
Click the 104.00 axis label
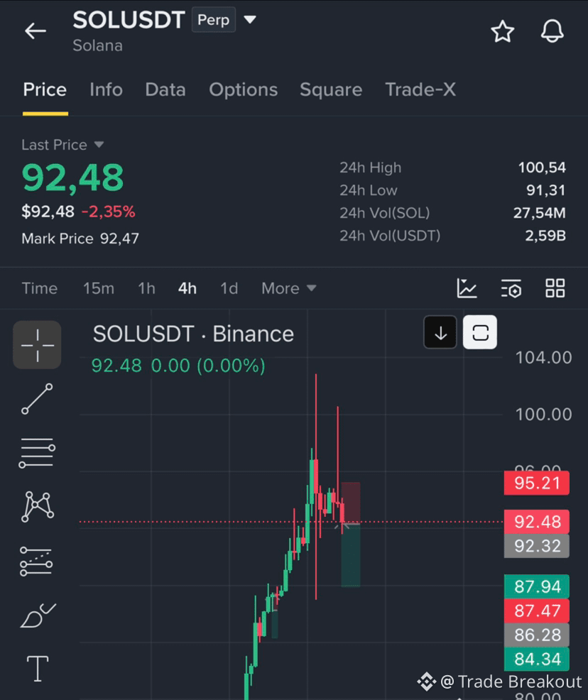click(543, 358)
